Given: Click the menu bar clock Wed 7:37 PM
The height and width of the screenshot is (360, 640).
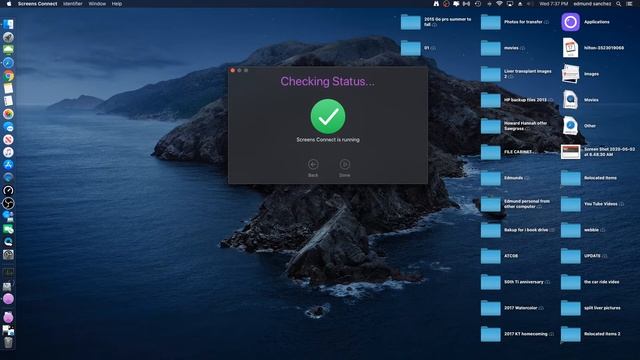Looking at the screenshot, I should point(553,4).
